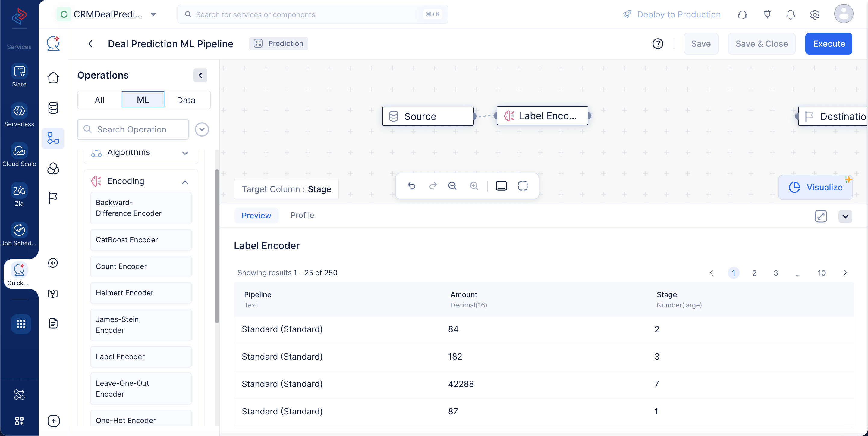Open the Cloud Scale service
868x436 pixels.
coord(19,155)
